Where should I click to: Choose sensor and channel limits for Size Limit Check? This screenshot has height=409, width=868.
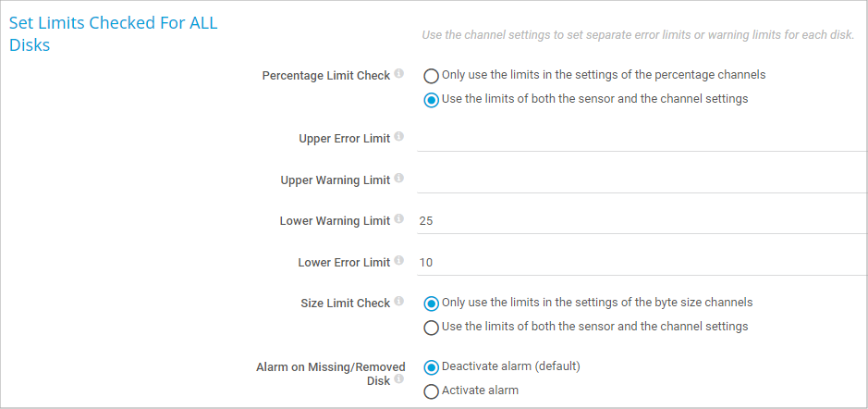(431, 328)
